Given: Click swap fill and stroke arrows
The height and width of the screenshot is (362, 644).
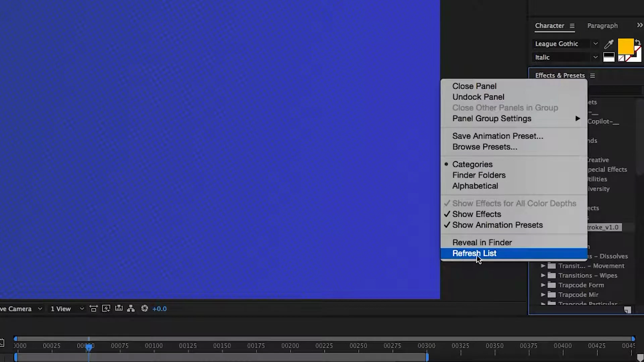Looking at the screenshot, I should [638, 42].
